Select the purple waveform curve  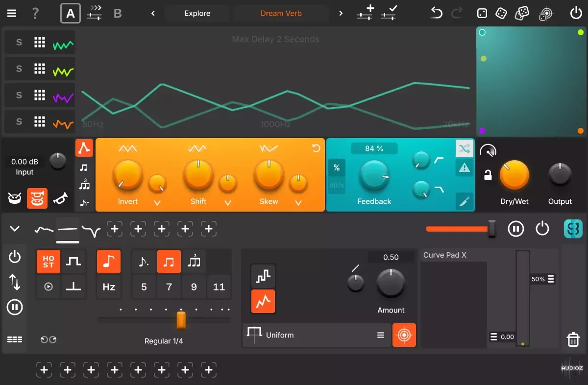point(63,98)
